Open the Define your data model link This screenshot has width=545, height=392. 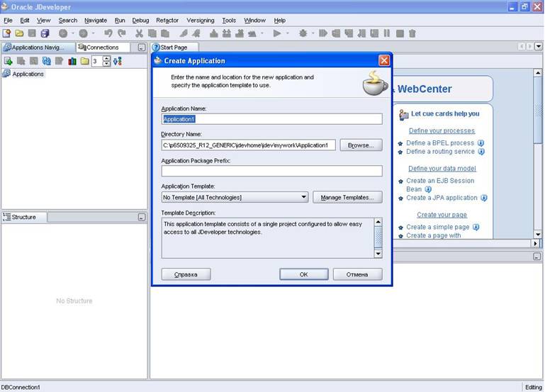(442, 169)
